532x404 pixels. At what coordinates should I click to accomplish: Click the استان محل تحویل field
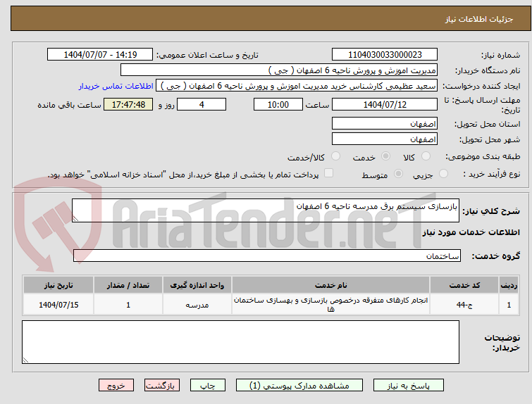[x=385, y=123]
